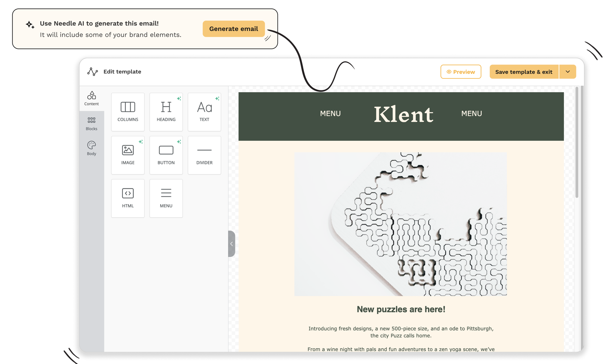Click 'Use Needle AI to generate this email!' text
Image resolution: width=607 pixels, height=364 pixels.
click(x=99, y=23)
